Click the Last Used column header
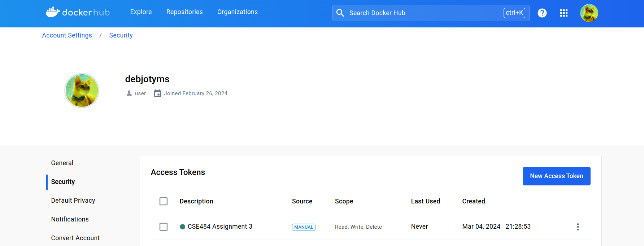This screenshot has height=246, width=644. (425, 201)
